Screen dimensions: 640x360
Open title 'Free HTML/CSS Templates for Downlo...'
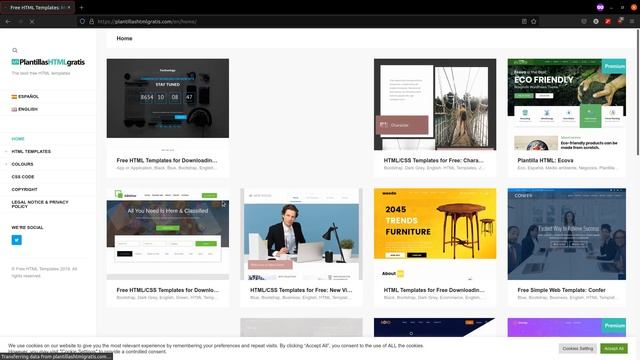point(168,290)
